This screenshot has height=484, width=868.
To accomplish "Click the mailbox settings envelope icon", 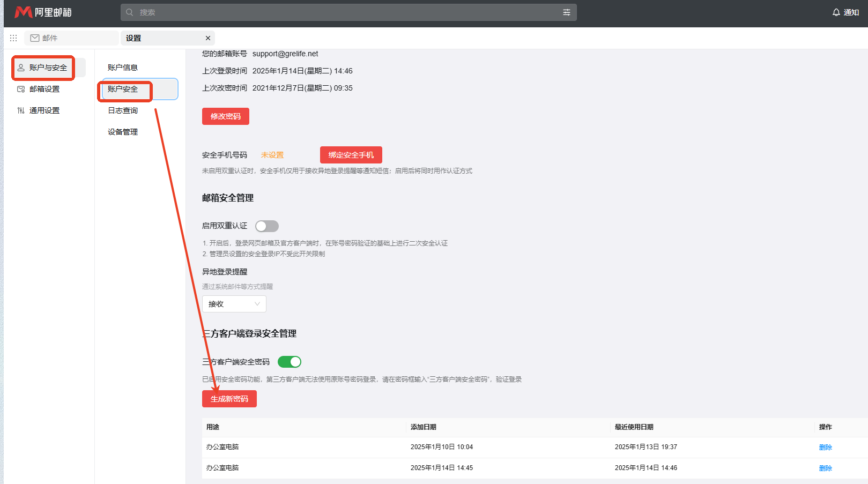I will pos(21,89).
